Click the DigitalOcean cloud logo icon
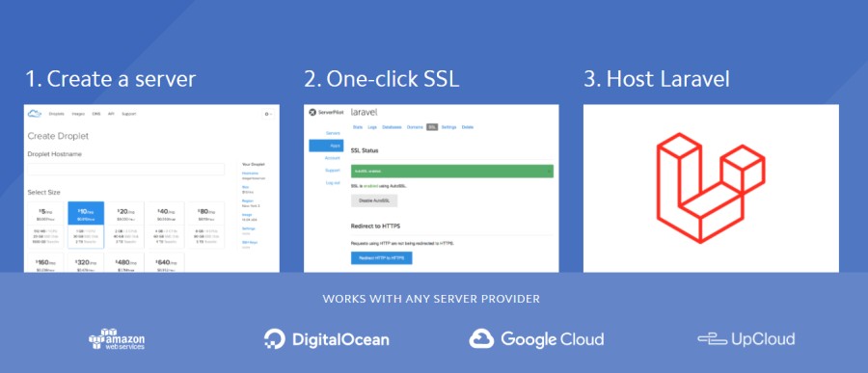 click(x=35, y=114)
